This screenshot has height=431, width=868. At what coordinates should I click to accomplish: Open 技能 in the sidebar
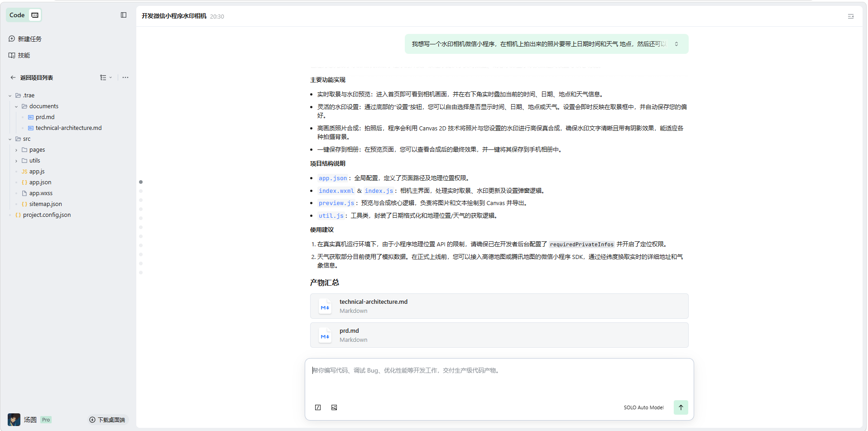tap(24, 55)
